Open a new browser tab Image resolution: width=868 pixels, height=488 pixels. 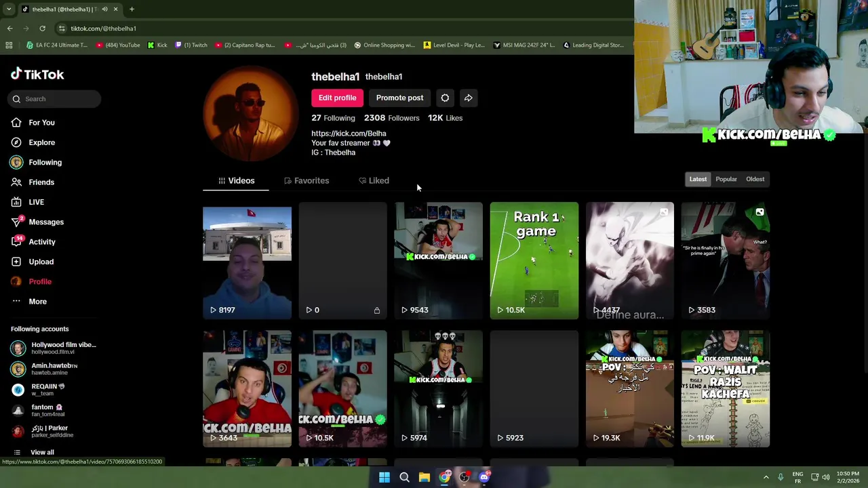coord(132,9)
